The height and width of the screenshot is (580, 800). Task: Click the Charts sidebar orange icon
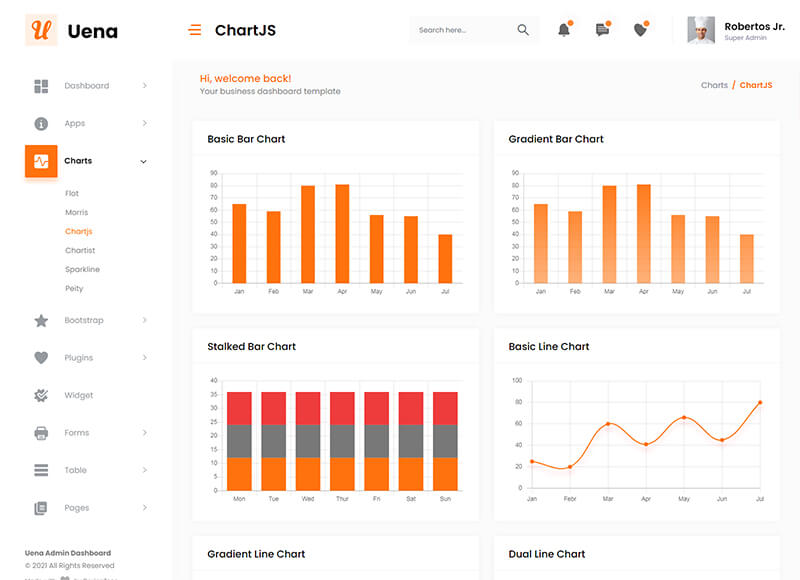[x=41, y=161]
